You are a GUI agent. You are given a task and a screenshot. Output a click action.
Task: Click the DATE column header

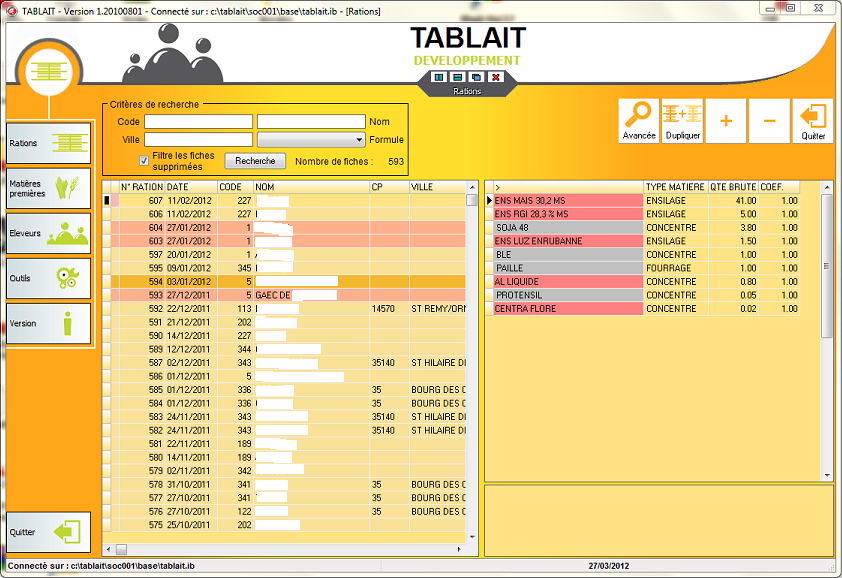click(x=191, y=187)
